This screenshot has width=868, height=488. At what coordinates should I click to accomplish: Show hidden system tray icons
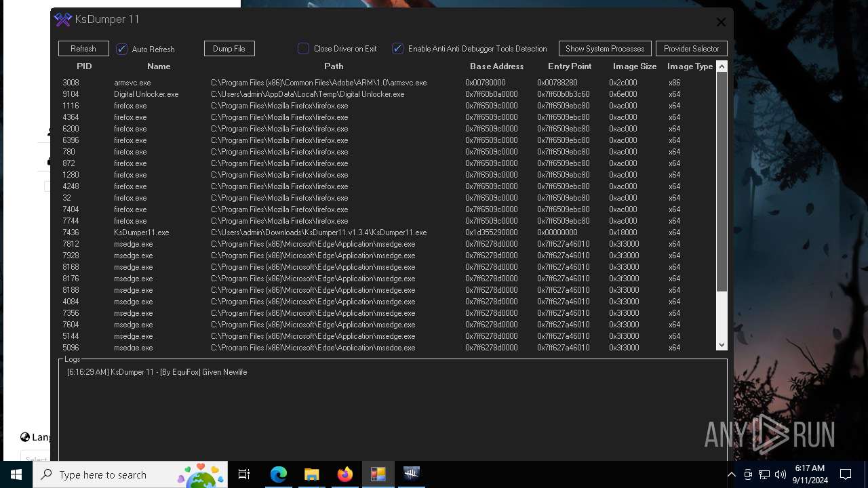tap(731, 474)
